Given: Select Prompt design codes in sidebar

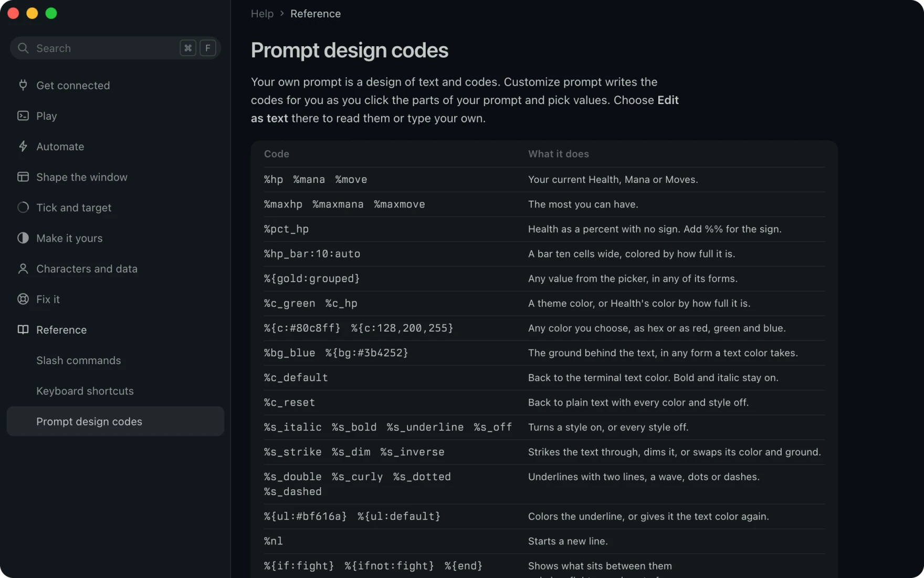Looking at the screenshot, I should coord(115,421).
